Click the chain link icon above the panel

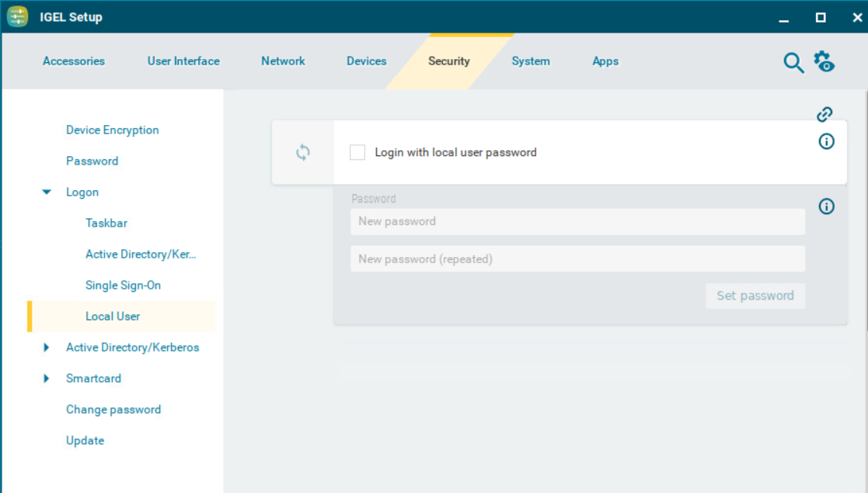click(x=824, y=114)
